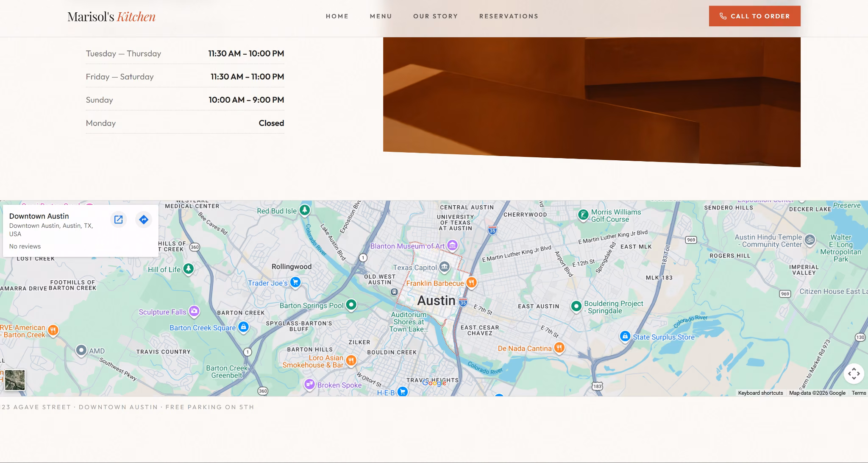Click Barton Creek Square shopping pin
This screenshot has width=868, height=463.
[x=243, y=327]
